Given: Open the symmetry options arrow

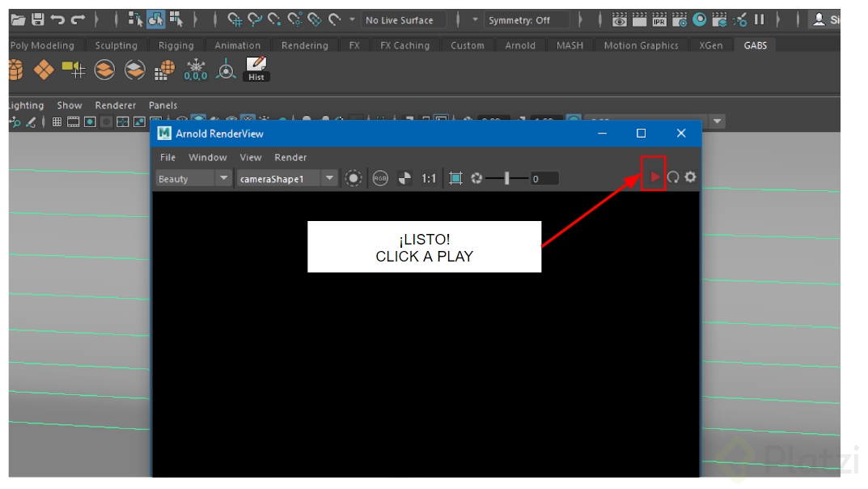Looking at the screenshot, I should click(x=475, y=20).
